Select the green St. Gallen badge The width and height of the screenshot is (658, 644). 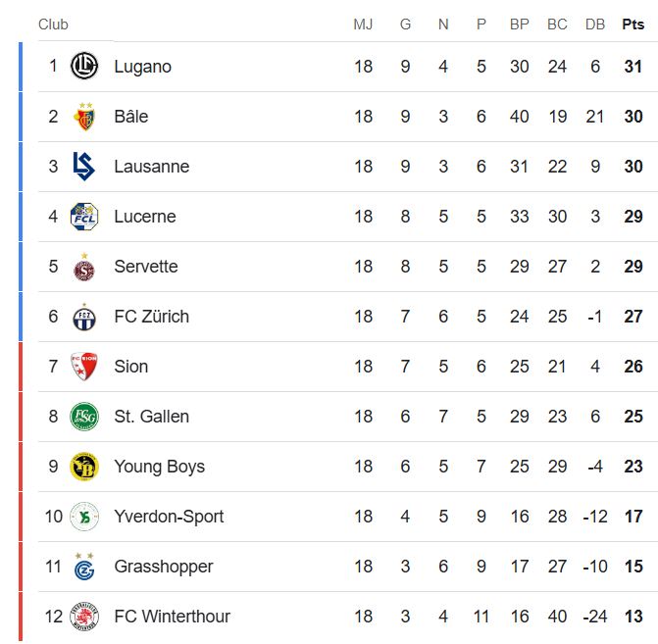[x=84, y=417]
